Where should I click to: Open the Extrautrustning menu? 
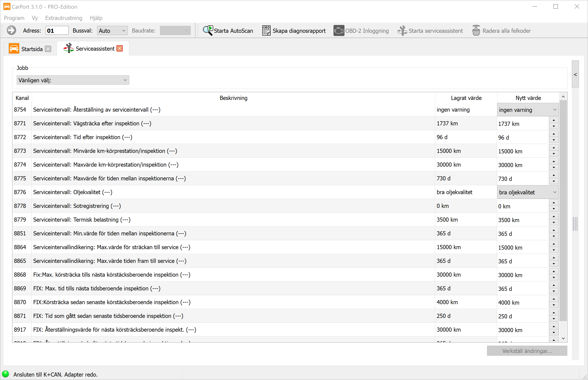click(64, 18)
